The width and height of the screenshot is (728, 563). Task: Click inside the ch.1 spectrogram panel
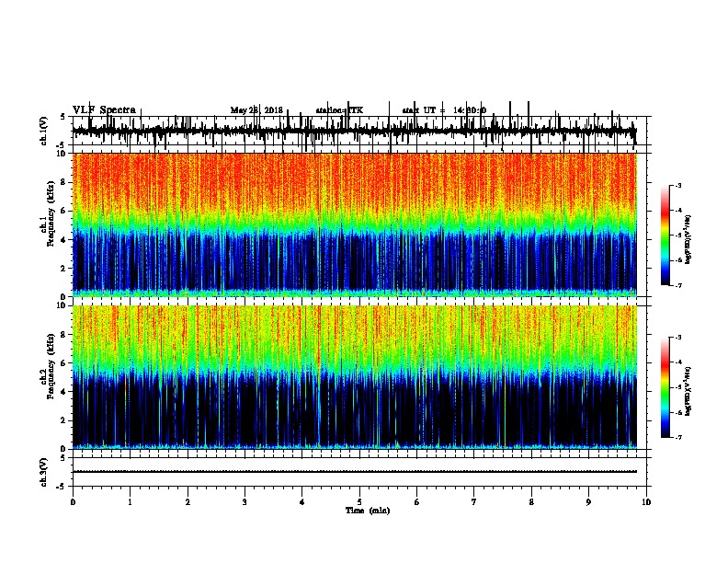[355, 224]
